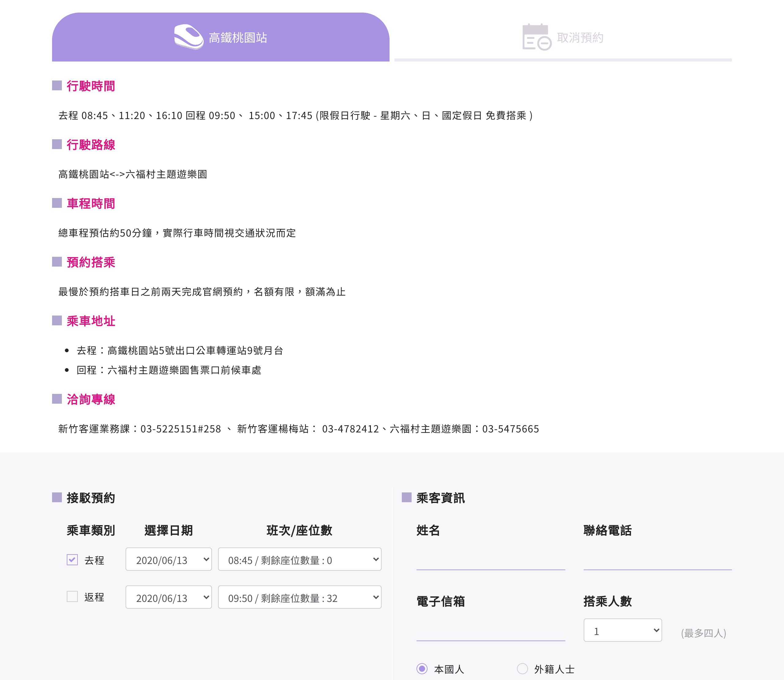Screen dimensions: 784x680
Task: Uncheck the 去程 checkbox
Action: pos(72,560)
